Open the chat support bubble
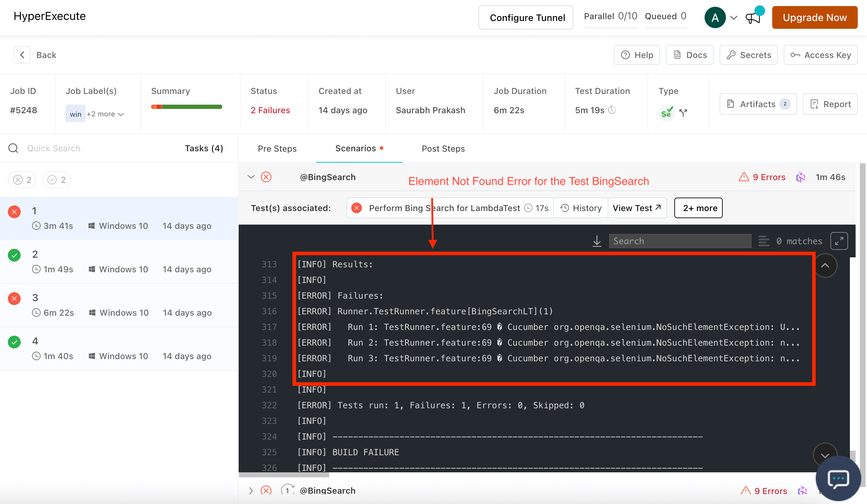 (838, 478)
